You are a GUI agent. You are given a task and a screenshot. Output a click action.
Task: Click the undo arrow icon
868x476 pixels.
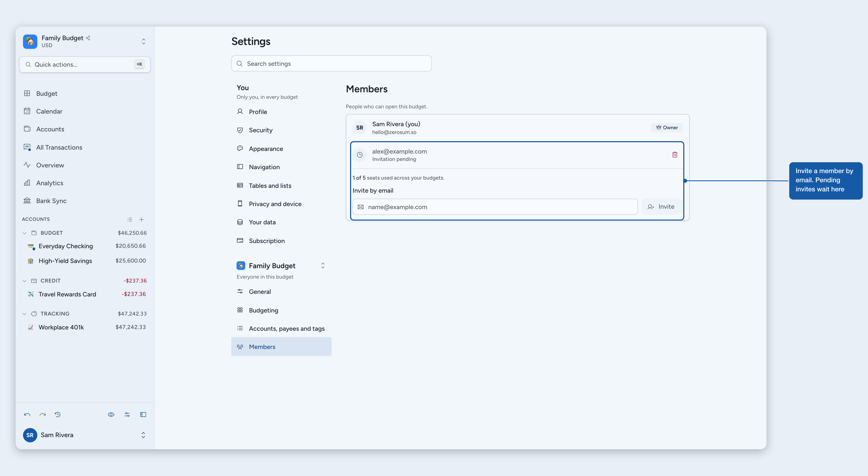[x=27, y=415]
